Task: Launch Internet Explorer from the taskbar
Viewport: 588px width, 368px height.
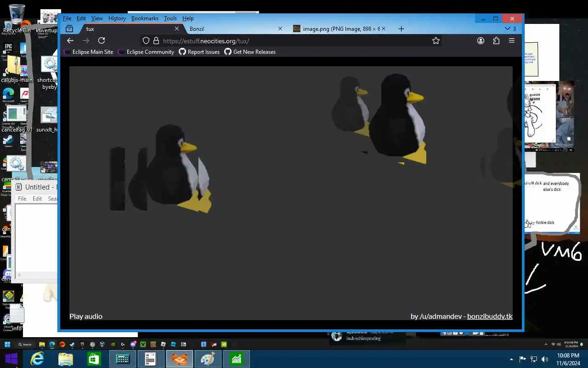Action: (x=37, y=359)
